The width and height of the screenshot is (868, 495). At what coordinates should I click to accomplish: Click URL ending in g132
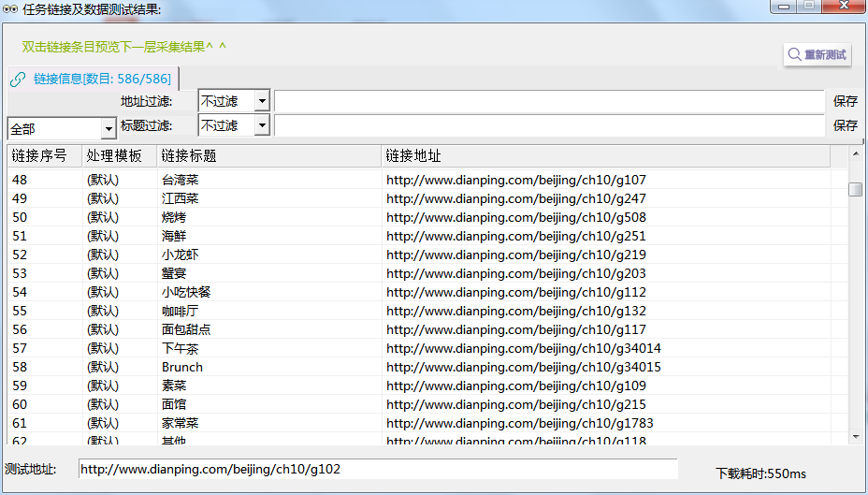click(x=516, y=311)
